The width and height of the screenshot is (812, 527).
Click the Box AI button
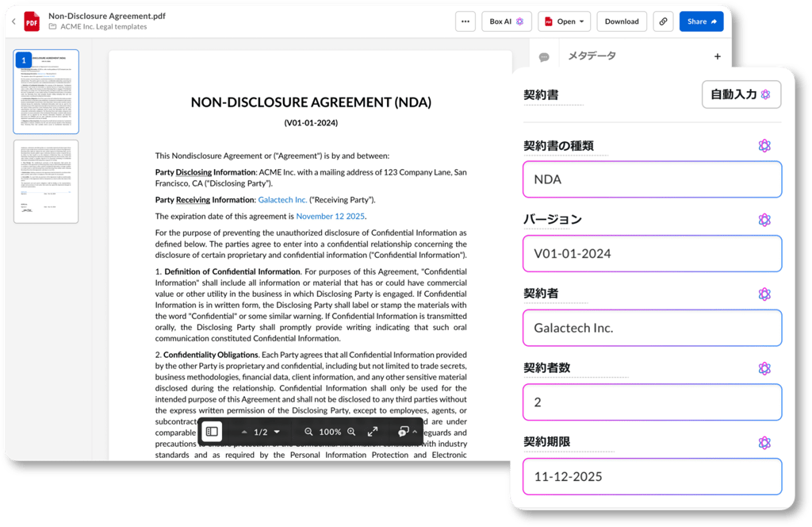click(x=506, y=21)
